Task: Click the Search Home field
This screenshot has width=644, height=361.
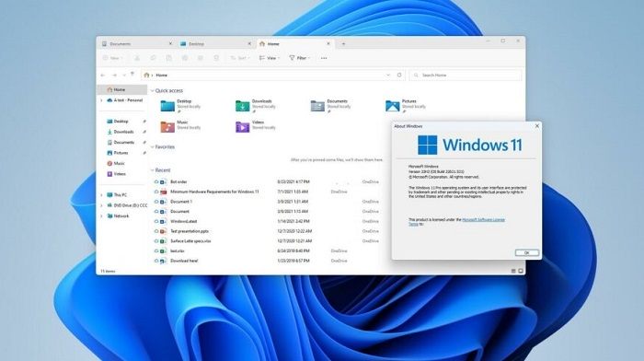Action: (466, 76)
